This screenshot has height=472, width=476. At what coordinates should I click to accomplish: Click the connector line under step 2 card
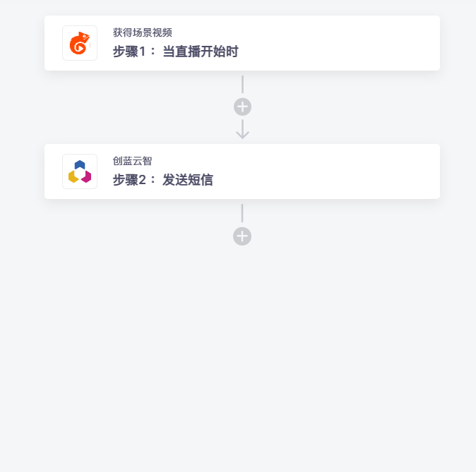pyautogui.click(x=242, y=213)
